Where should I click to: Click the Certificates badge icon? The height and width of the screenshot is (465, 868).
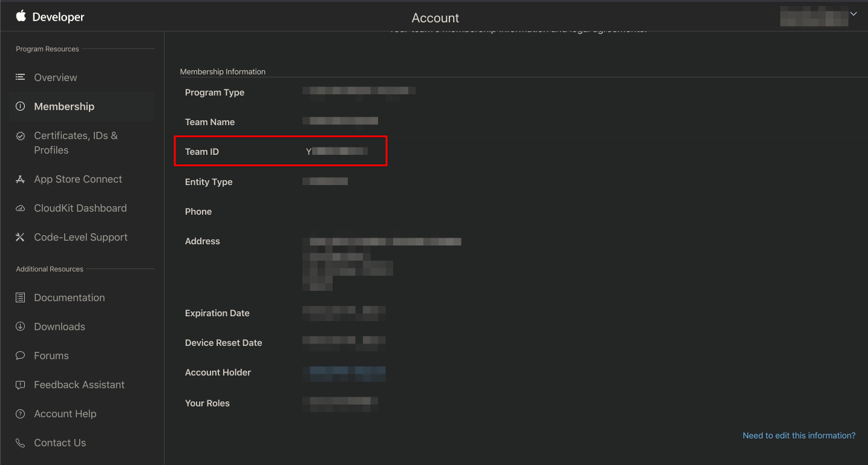(x=21, y=136)
